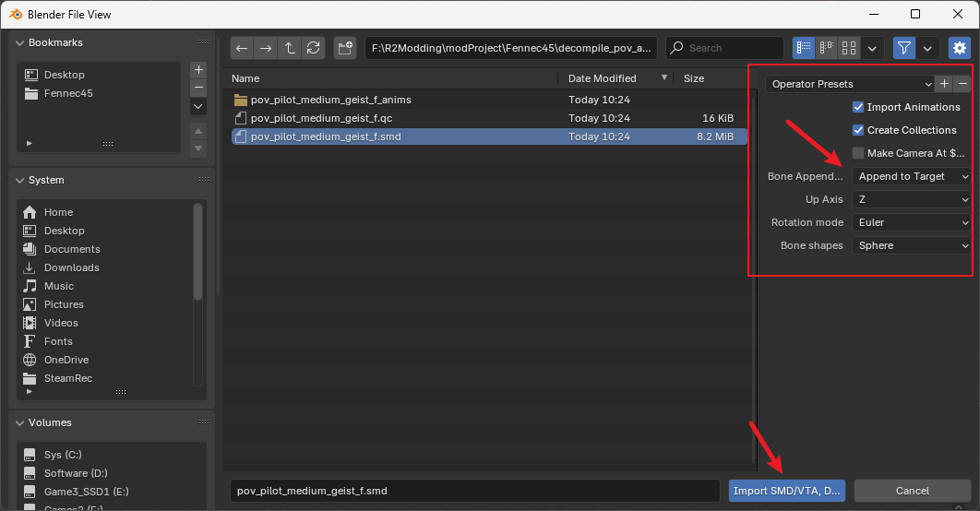Viewport: 980px width, 511px height.
Task: Click the forward navigation arrow
Action: pyautogui.click(x=266, y=48)
